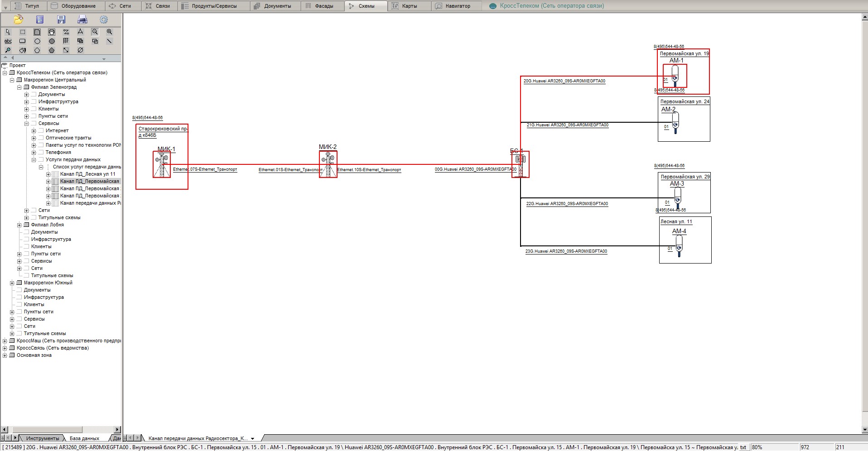Click the Проект root item
Viewport: 868px width, 451px height.
17,66
